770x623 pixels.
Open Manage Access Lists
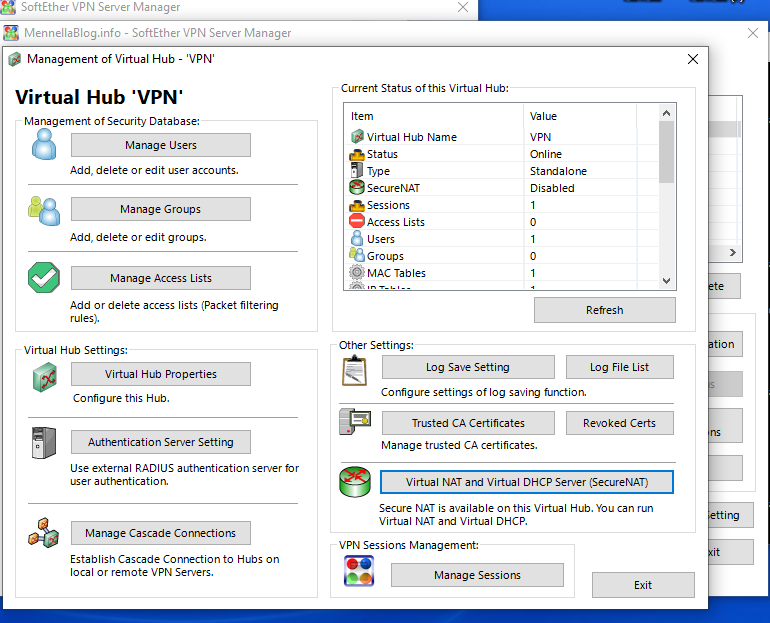coord(161,278)
